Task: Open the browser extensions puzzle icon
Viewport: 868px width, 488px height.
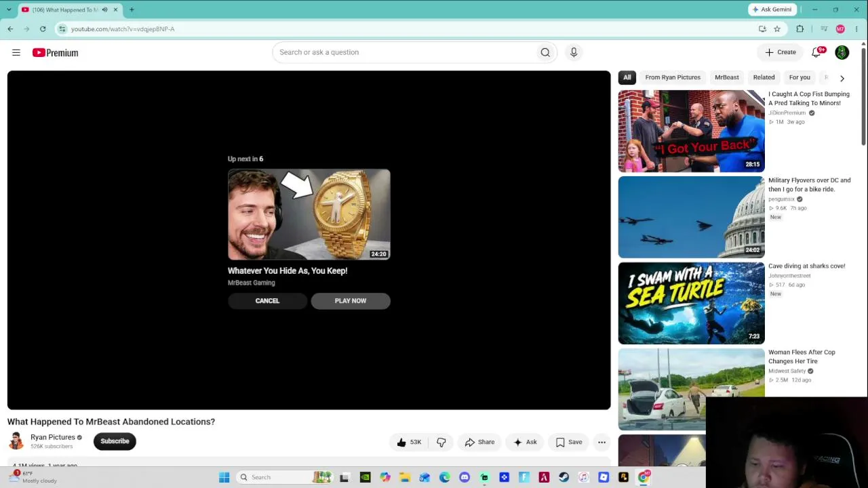Action: (800, 29)
